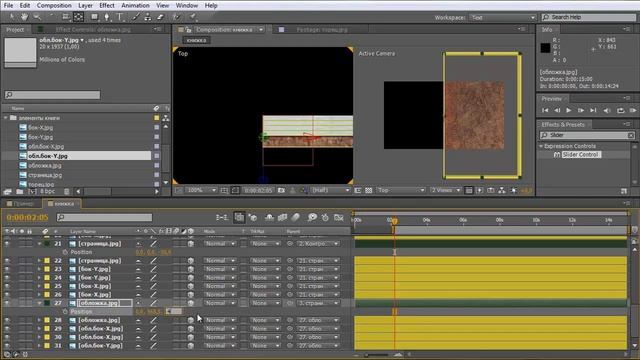Click Auto-keyframe stopwatch icon in timeline
This screenshot has height=360, width=640.
325,218
